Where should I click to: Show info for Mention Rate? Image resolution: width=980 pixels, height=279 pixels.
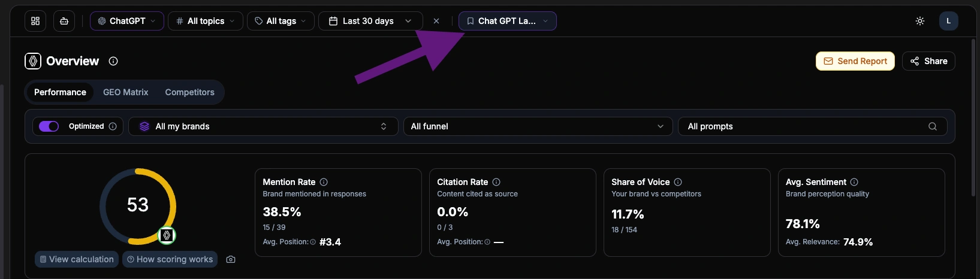pos(324,182)
